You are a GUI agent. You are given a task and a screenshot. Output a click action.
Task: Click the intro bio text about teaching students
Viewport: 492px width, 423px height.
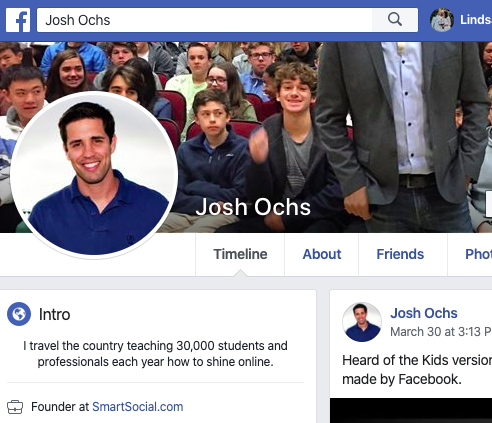(155, 354)
